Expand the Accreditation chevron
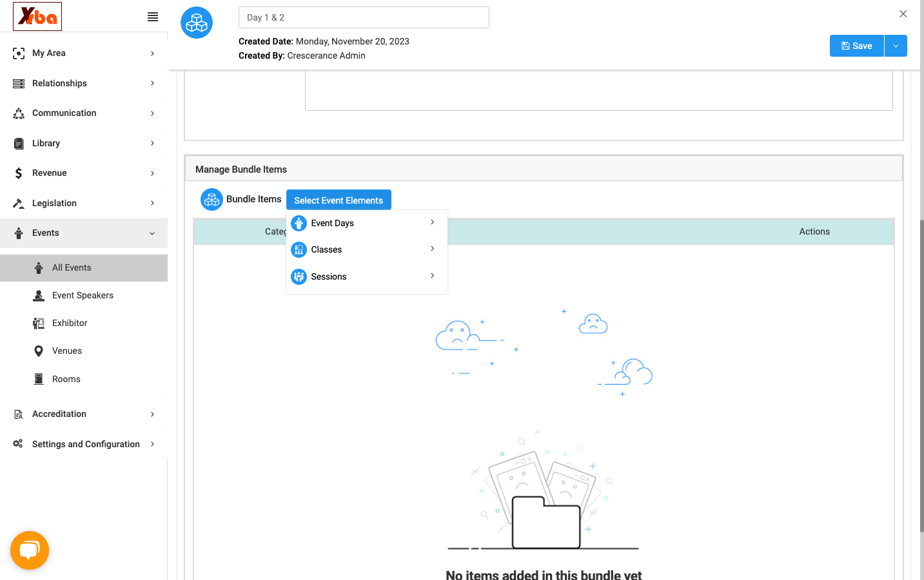This screenshot has height=580, width=924. point(152,414)
